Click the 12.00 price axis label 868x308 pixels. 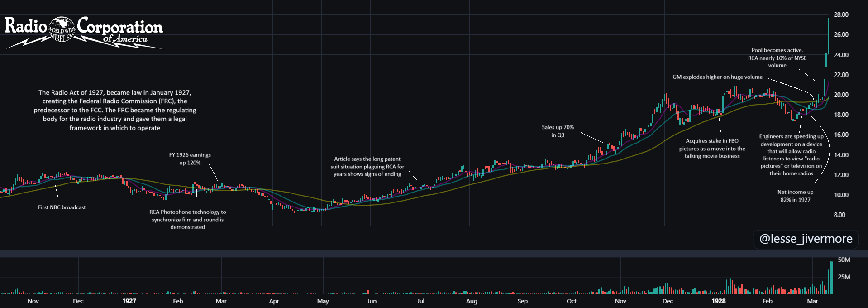[x=841, y=175]
